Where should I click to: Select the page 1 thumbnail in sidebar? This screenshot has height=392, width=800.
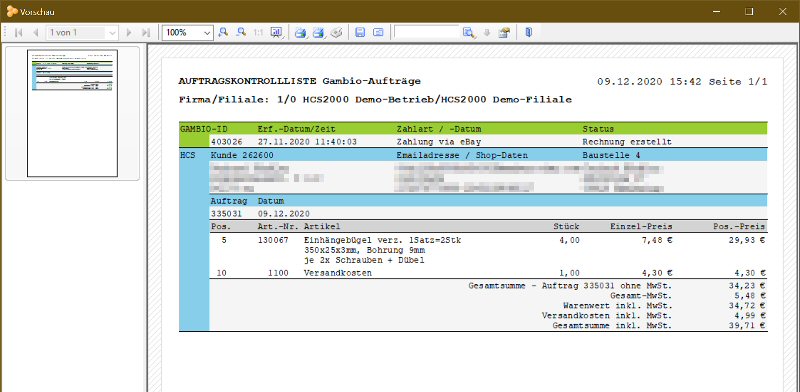(72, 113)
